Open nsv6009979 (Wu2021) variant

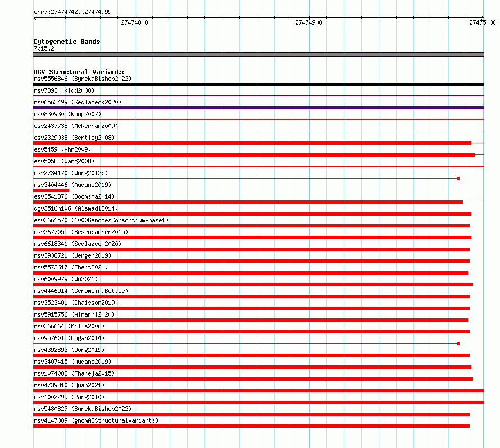[x=66, y=279]
